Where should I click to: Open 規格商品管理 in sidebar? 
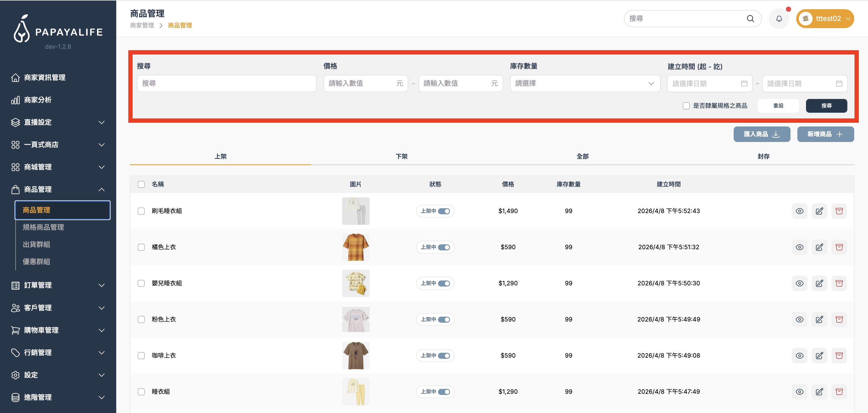coord(43,227)
